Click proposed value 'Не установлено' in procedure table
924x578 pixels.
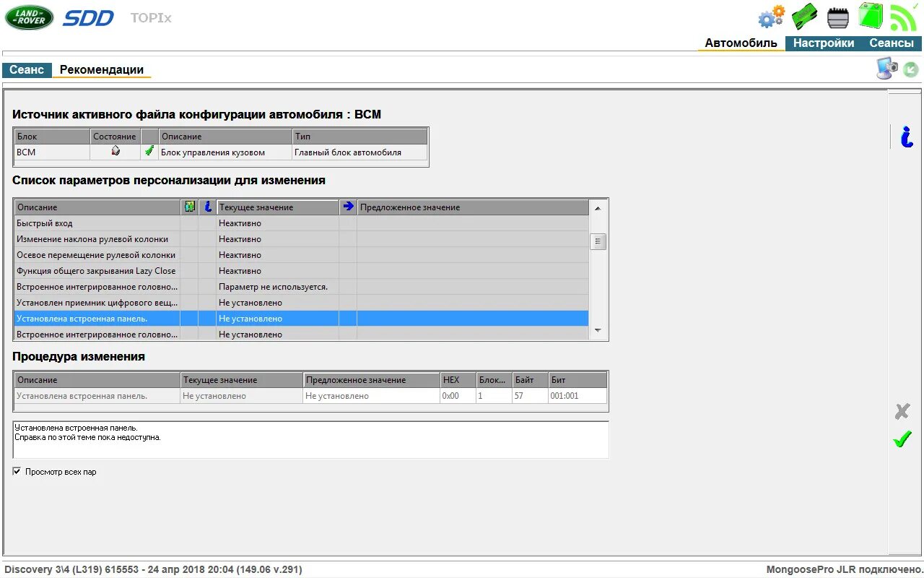pyautogui.click(x=372, y=396)
